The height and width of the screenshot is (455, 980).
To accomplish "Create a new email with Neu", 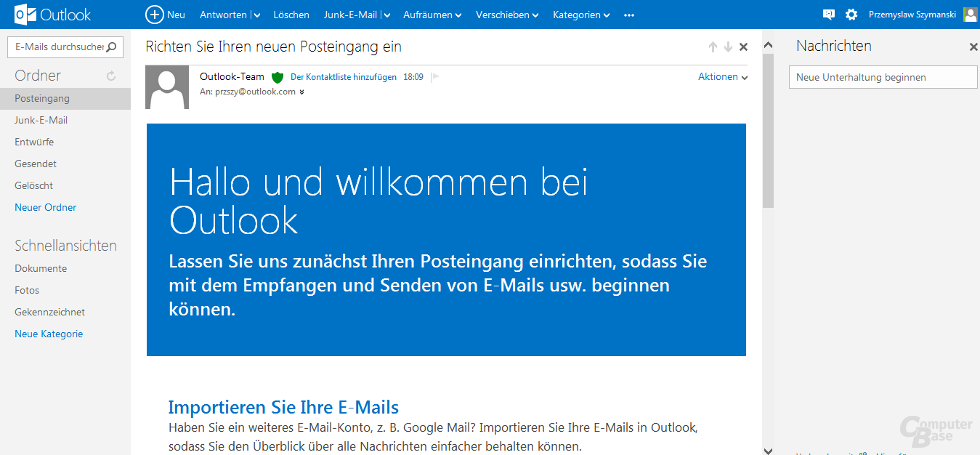I will tap(166, 15).
